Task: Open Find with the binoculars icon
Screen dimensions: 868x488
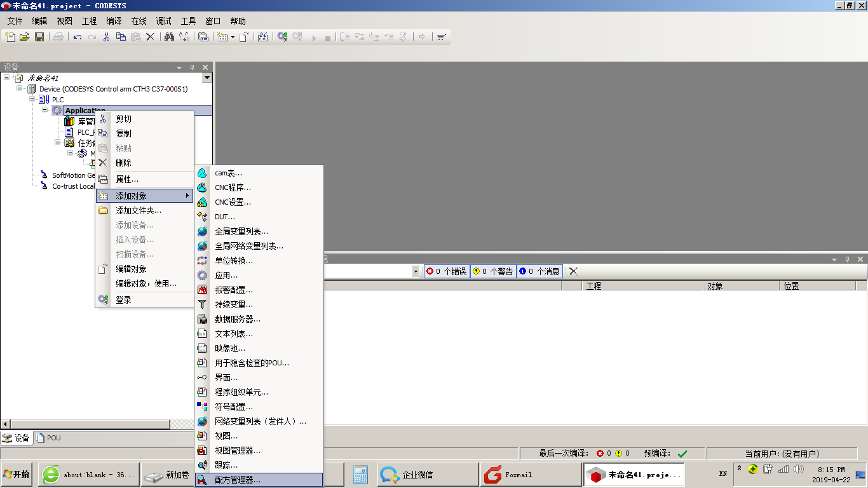Action: 169,37
